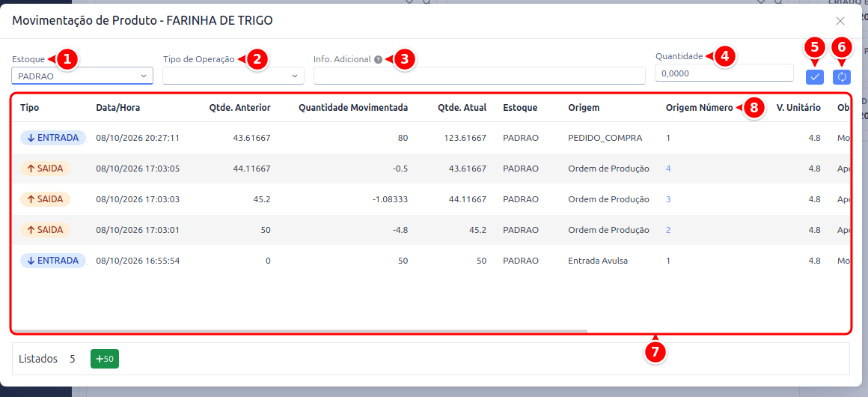Image resolution: width=868 pixels, height=397 pixels.
Task: Click the SAIDA badge at 17:03:05
Action: click(x=46, y=168)
